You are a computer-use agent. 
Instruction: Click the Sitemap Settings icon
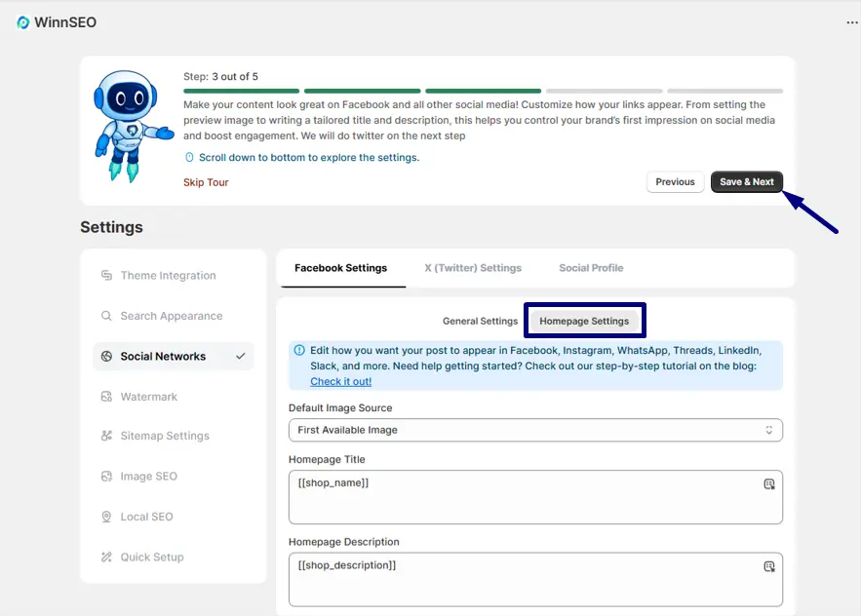pos(106,436)
